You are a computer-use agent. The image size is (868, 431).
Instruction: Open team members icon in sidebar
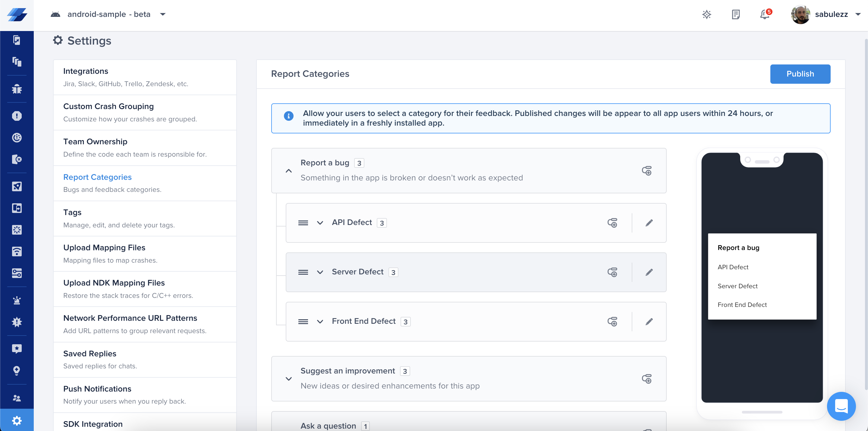point(17,398)
